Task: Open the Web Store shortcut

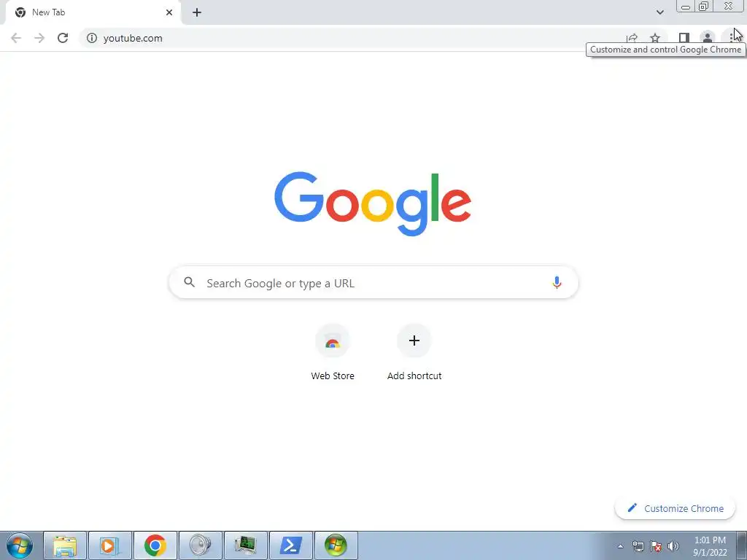Action: pos(333,352)
